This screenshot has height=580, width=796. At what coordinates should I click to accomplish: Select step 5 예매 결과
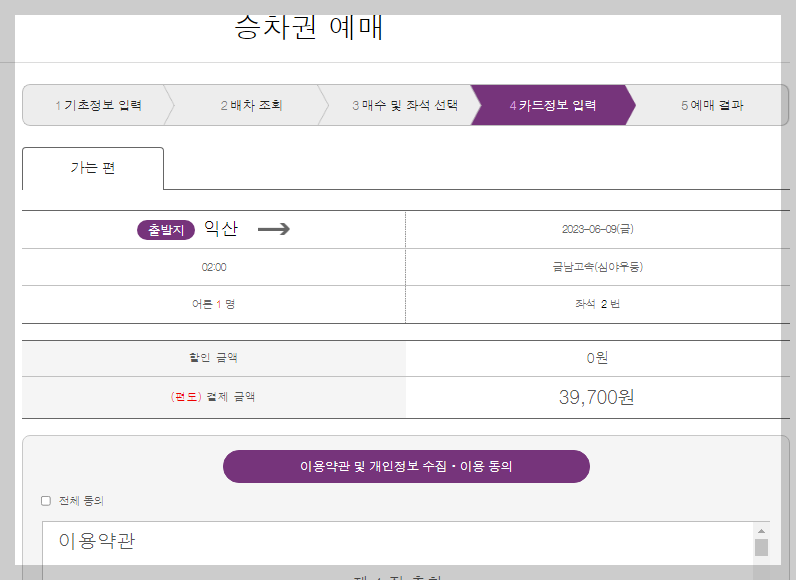click(x=712, y=105)
